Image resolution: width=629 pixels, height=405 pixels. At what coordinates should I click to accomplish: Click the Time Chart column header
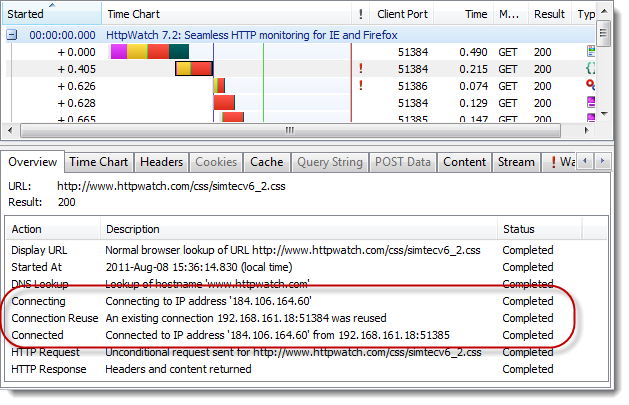[x=226, y=14]
